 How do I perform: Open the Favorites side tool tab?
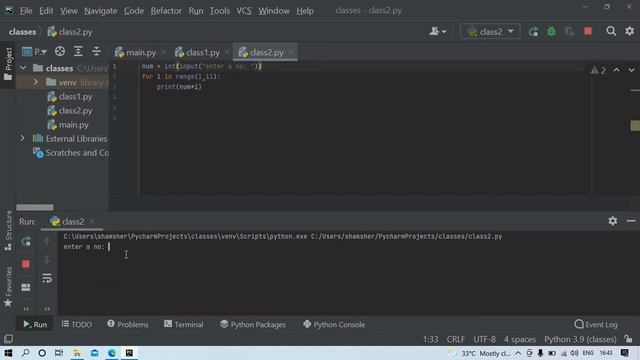(8, 287)
